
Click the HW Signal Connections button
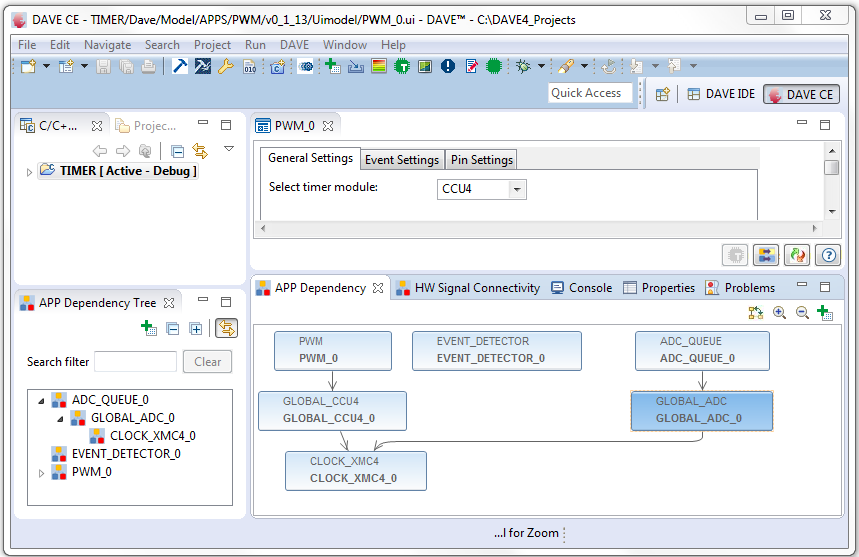[766, 255]
